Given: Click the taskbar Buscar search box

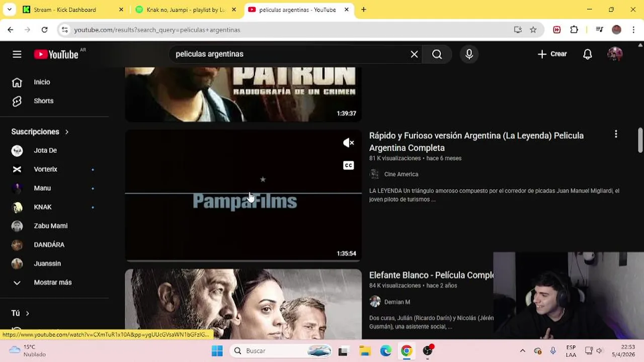Looking at the screenshot, I should (x=281, y=351).
